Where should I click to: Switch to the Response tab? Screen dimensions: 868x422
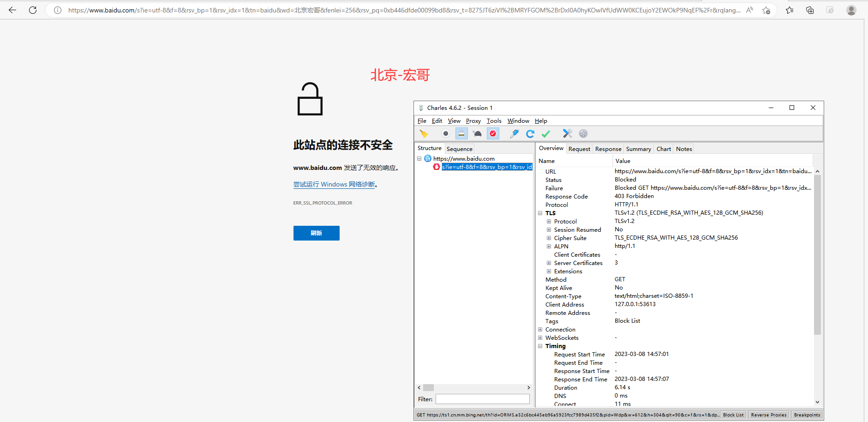pos(608,149)
